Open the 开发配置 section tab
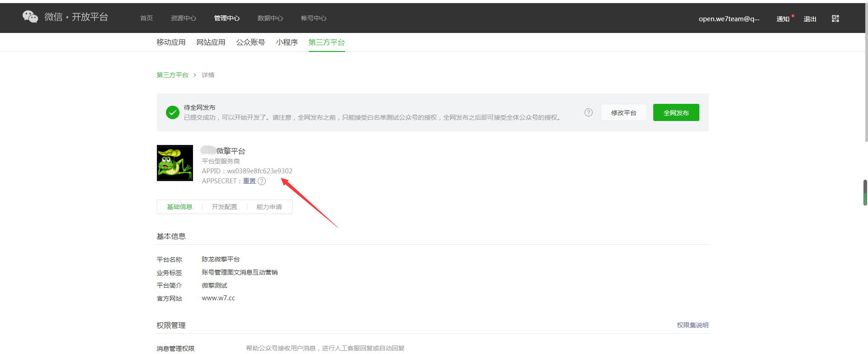868x354 pixels. (224, 207)
